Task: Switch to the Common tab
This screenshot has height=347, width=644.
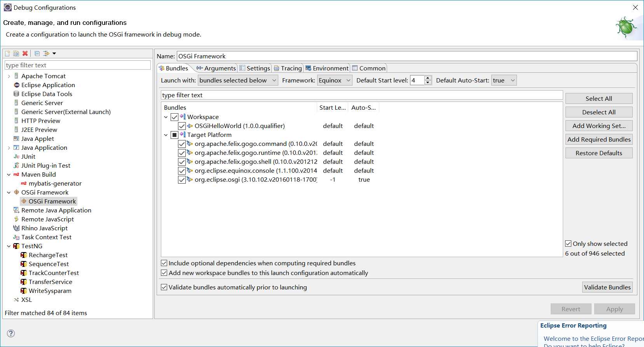Action: pyautogui.click(x=368, y=68)
